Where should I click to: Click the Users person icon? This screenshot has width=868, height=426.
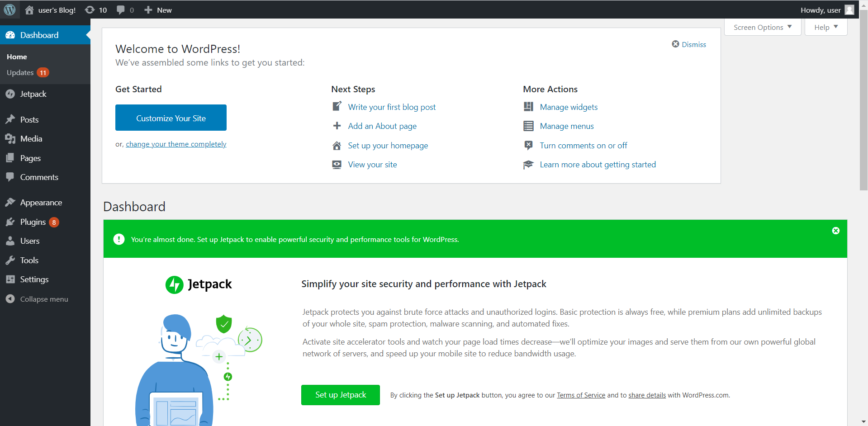(10, 241)
